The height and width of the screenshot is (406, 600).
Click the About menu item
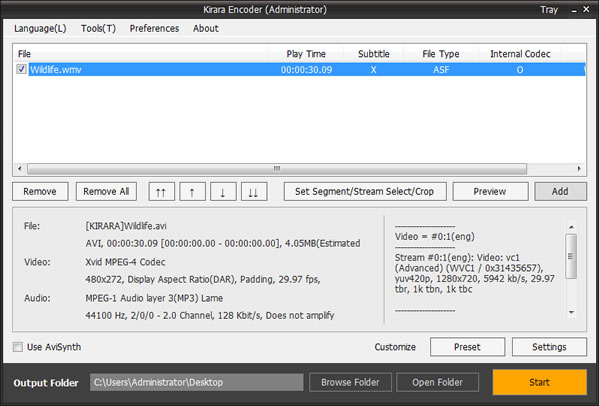click(206, 29)
